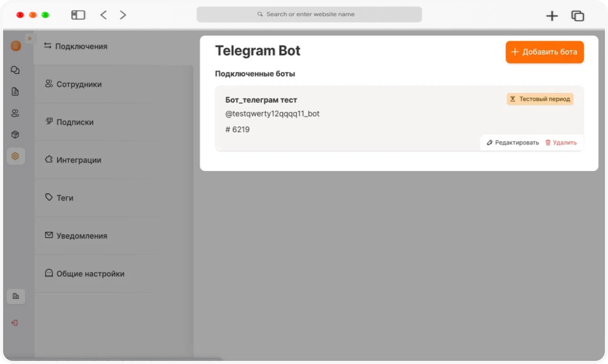Screen dimensions: 608x364
Task: Show tab overview icon in browser
Action: [x=577, y=16]
